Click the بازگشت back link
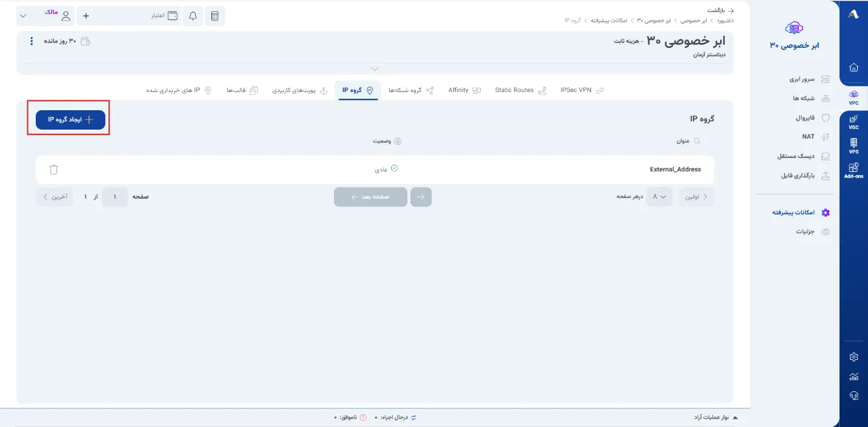Screen dimensions: 868x427 [x=721, y=10]
